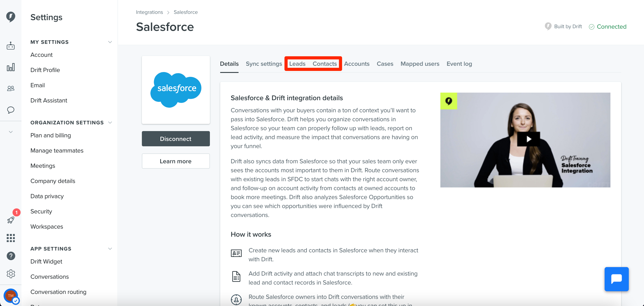Click the Drift logo in the left rail
The image size is (644, 306).
point(11,17)
